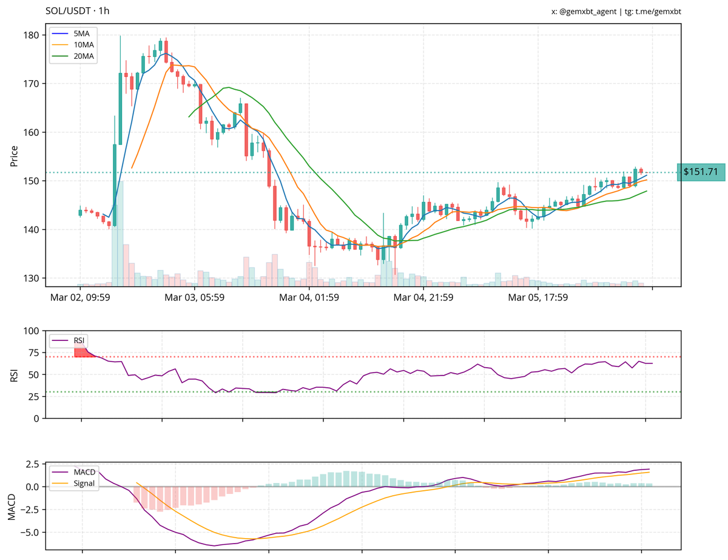The height and width of the screenshot is (560, 728).
Task: Click the Mar 04, 21:59 date label
Action: coord(423,297)
